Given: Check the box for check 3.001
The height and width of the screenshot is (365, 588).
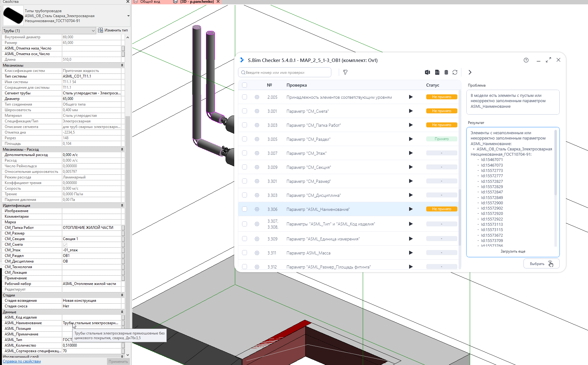Looking at the screenshot, I should tap(245, 111).
